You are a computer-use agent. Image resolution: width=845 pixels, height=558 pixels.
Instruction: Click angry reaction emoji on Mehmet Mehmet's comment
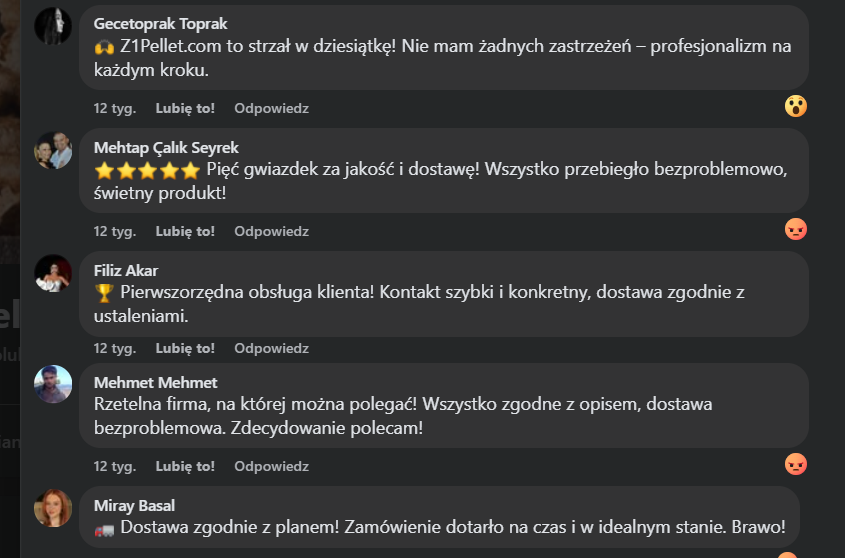click(796, 464)
